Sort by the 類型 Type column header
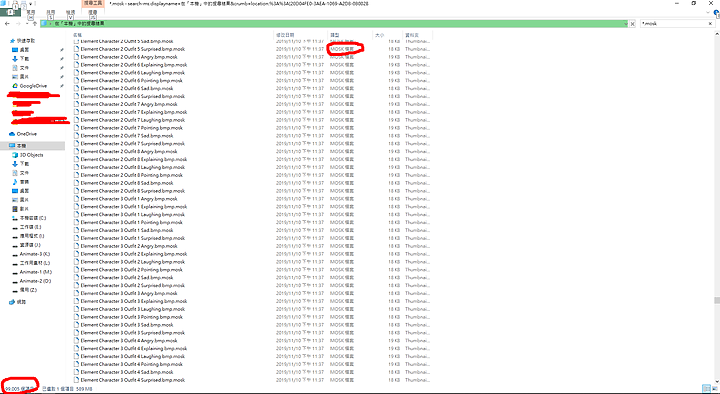 (335, 35)
